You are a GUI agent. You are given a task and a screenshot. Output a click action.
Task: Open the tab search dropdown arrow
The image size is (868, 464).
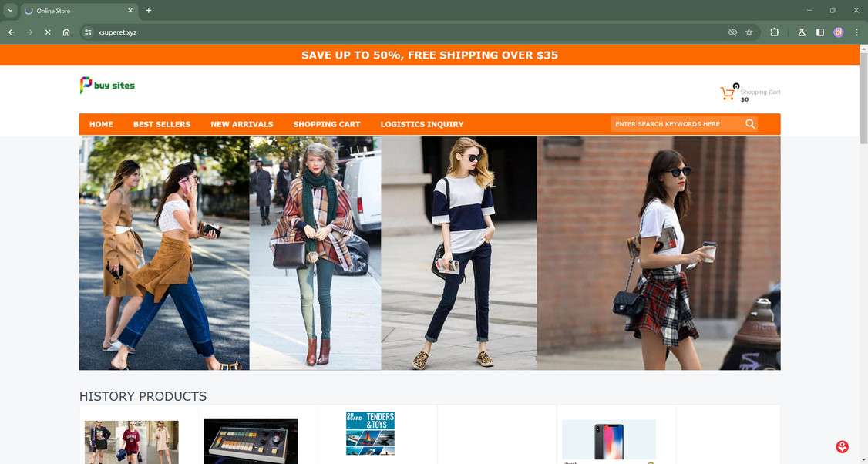click(10, 10)
